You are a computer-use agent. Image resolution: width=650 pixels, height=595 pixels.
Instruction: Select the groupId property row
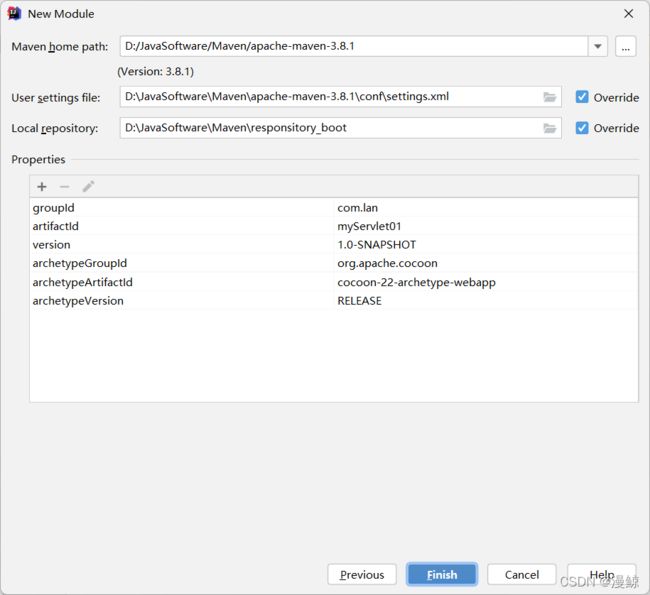pyautogui.click(x=334, y=208)
